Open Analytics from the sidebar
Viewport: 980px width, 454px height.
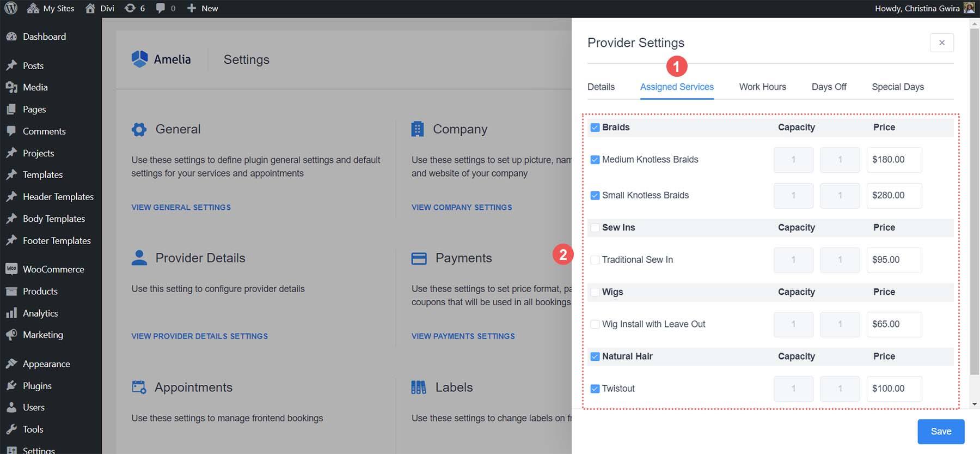click(40, 313)
